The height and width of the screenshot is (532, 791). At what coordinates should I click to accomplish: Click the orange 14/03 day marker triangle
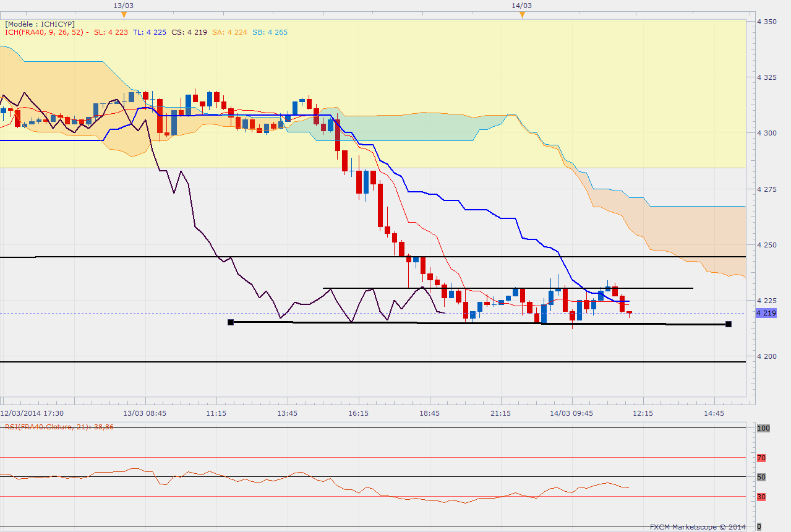(522, 14)
